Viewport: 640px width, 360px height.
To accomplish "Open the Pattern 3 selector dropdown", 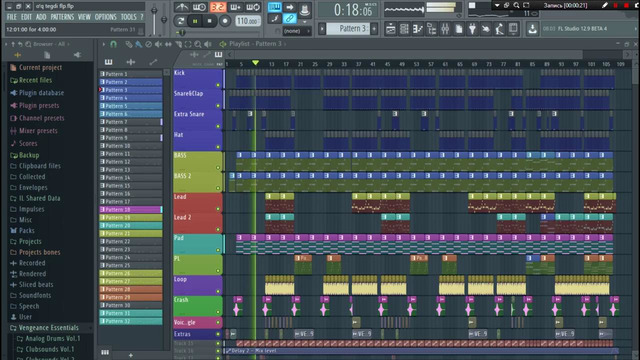I will pyautogui.click(x=348, y=29).
